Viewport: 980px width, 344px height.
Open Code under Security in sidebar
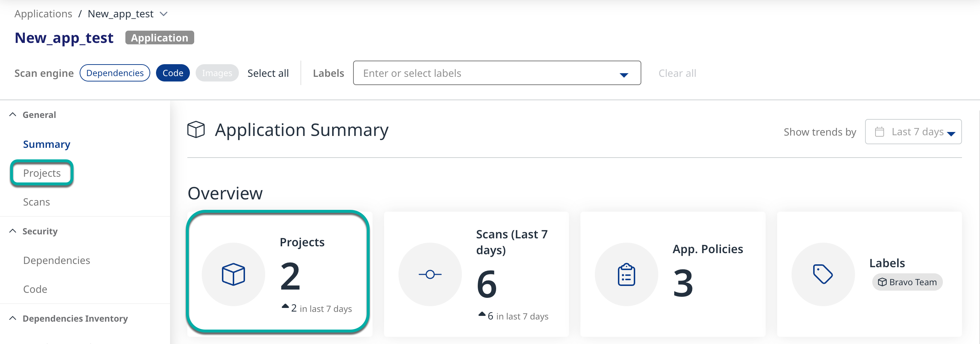pyautogui.click(x=35, y=289)
